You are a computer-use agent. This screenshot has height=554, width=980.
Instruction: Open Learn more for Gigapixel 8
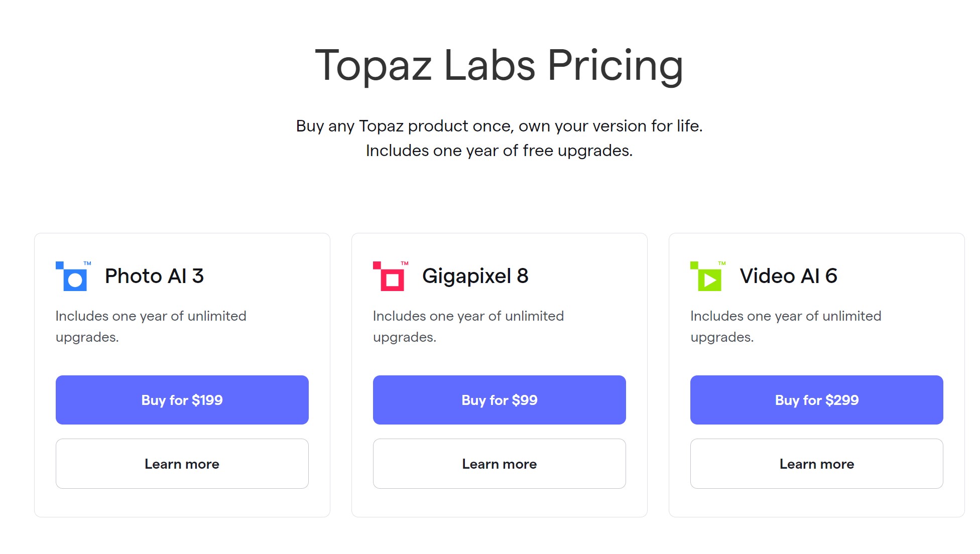click(x=499, y=464)
